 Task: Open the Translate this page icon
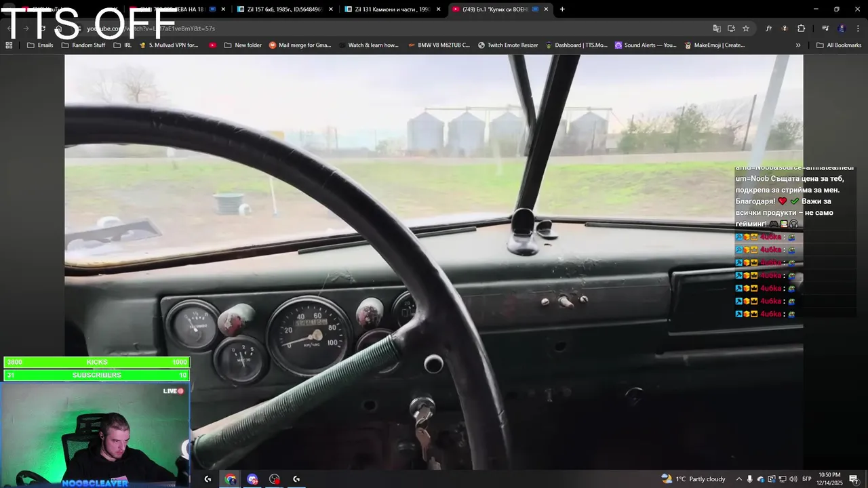coord(717,28)
